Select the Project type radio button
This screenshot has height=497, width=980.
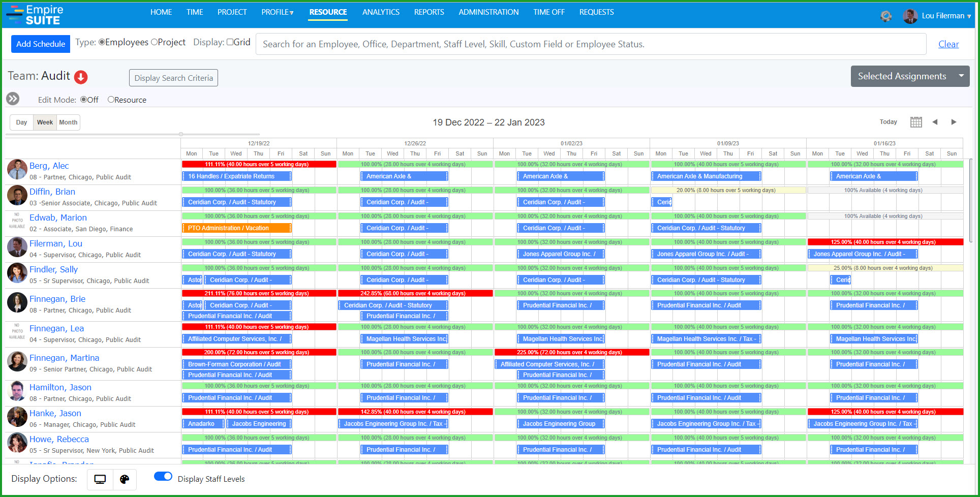pyautogui.click(x=154, y=42)
